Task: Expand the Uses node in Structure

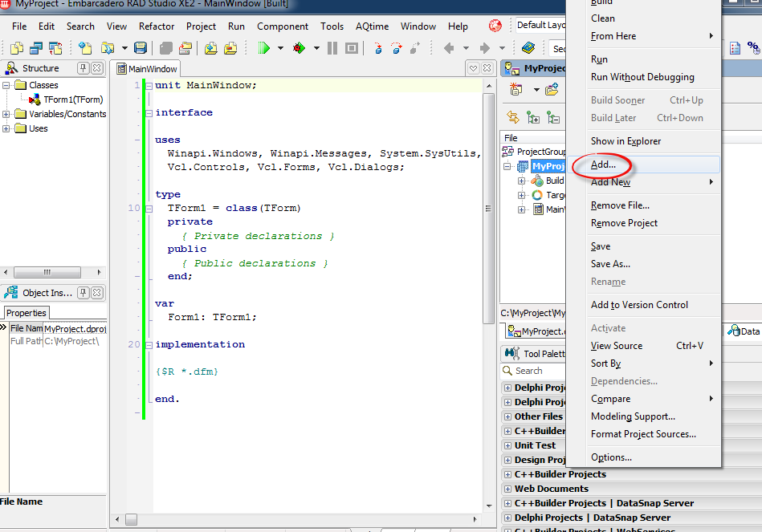Action: click(6, 128)
